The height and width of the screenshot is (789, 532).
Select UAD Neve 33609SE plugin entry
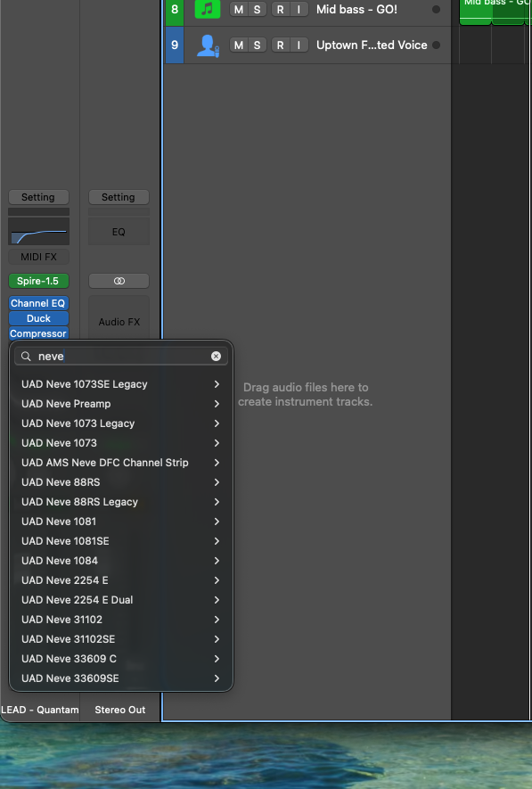click(x=120, y=678)
